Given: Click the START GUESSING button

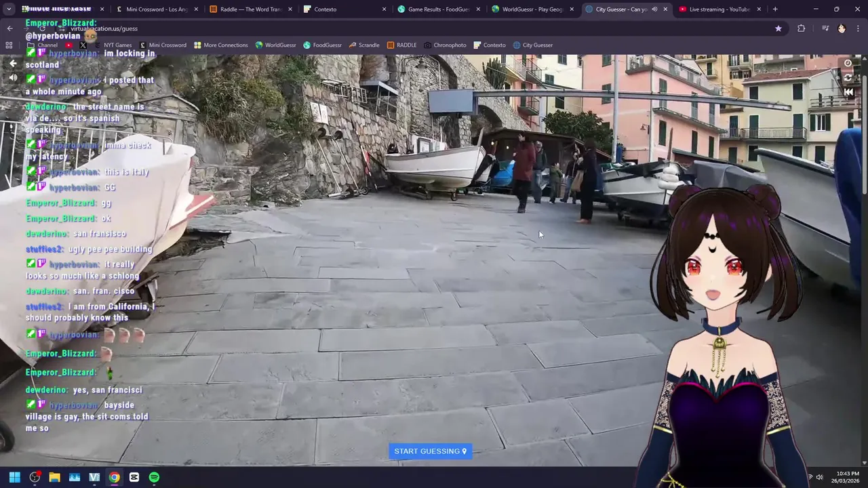Looking at the screenshot, I should 430,451.
